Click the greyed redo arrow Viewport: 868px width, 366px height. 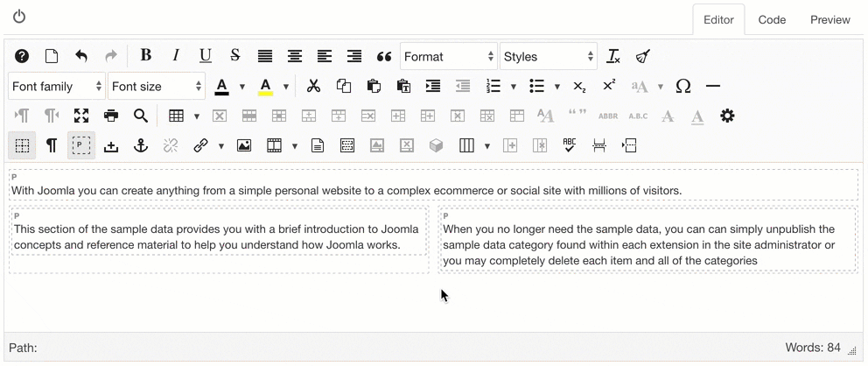[x=111, y=56]
